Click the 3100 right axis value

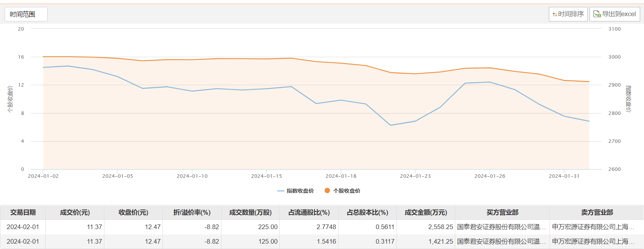(614, 29)
